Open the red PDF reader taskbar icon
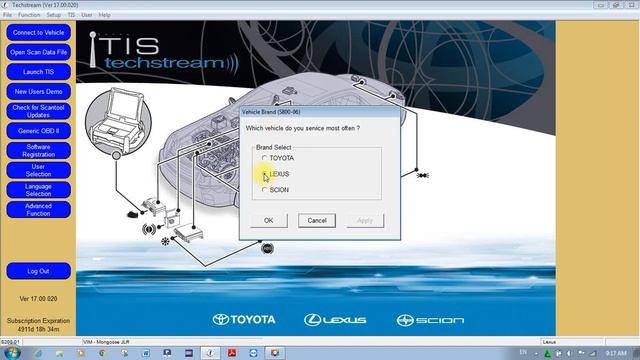This screenshot has height=360, width=640. [x=232, y=353]
